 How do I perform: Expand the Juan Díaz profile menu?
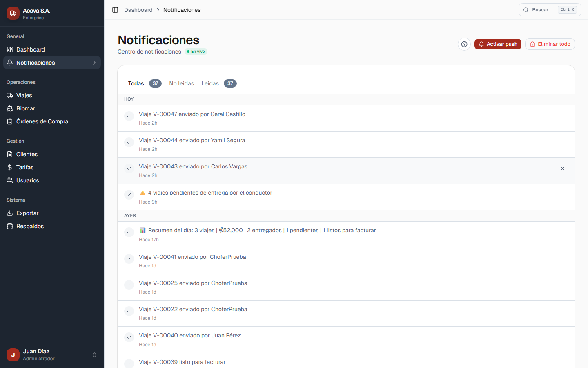[x=94, y=355]
